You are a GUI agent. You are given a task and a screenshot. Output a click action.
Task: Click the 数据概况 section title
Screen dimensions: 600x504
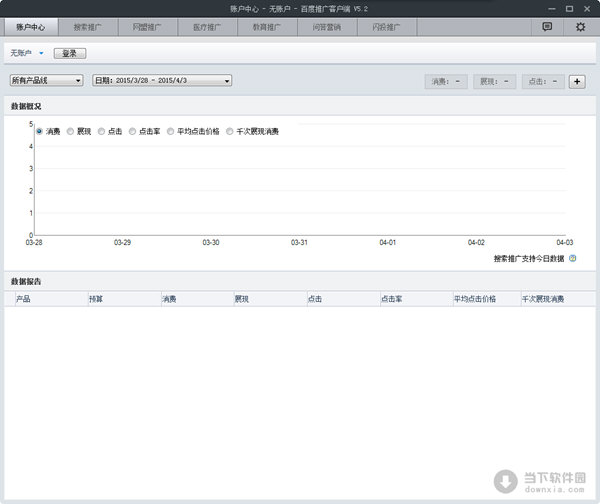tap(26, 106)
